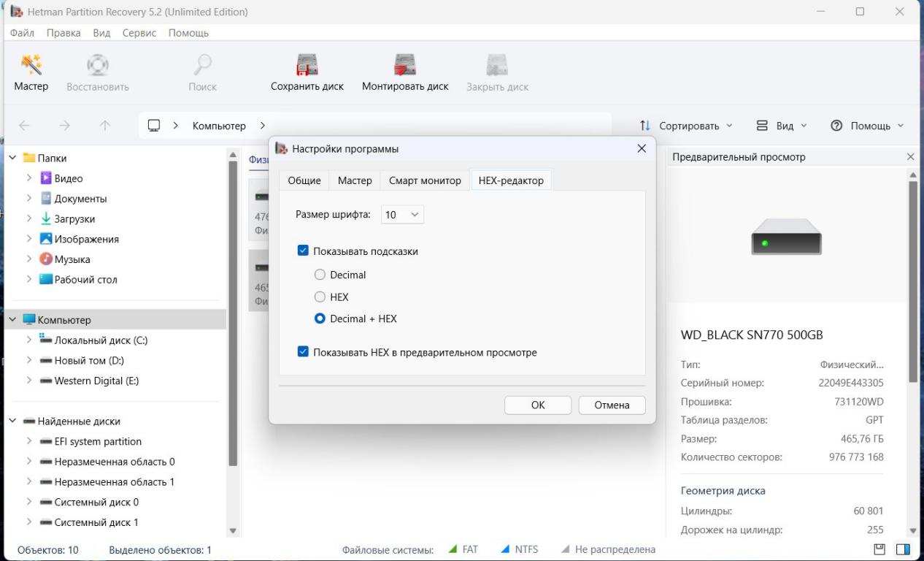Click the Отмена button
This screenshot has width=924, height=561.
612,405
